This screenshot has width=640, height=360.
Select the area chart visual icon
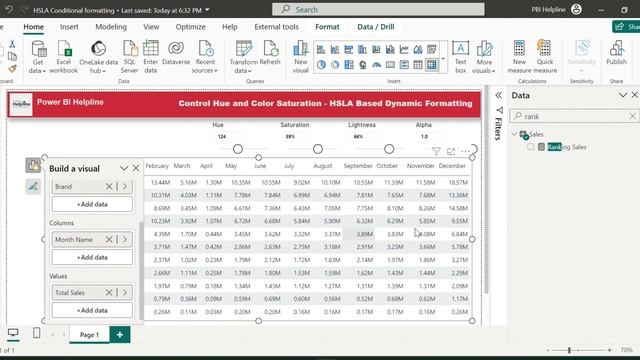pyautogui.click(x=418, y=50)
